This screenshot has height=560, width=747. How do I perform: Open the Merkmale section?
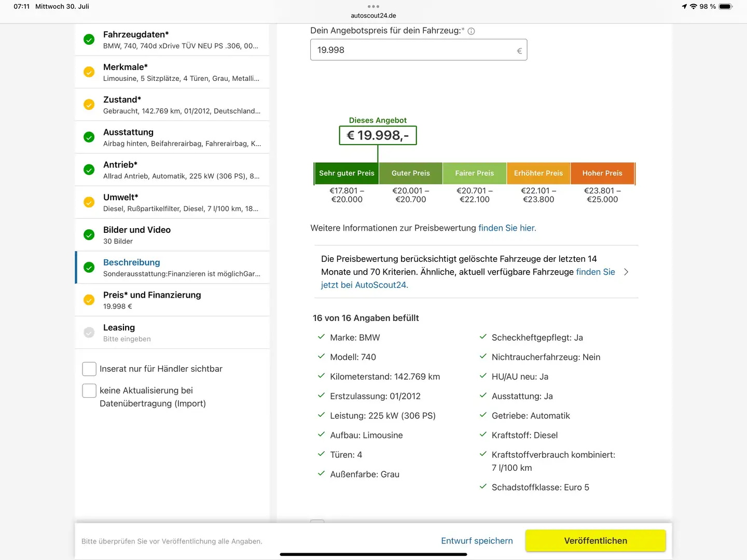[x=173, y=72]
